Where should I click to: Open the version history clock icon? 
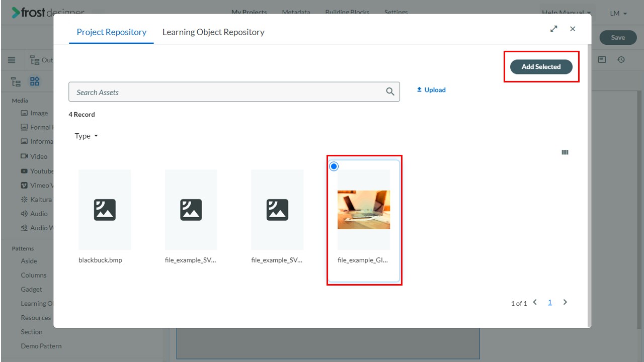tap(621, 60)
